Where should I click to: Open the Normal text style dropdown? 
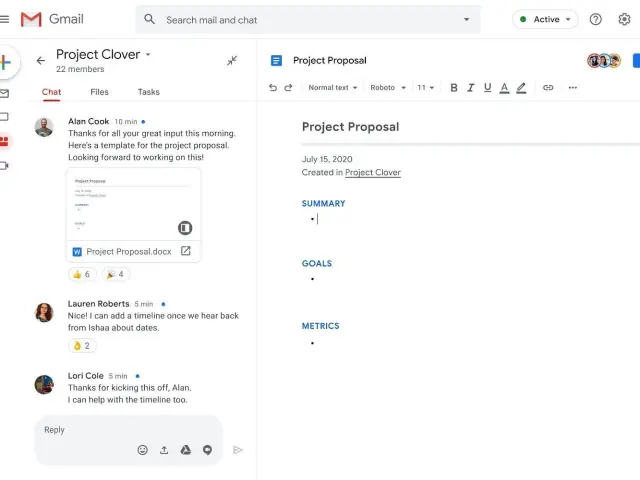pos(333,88)
